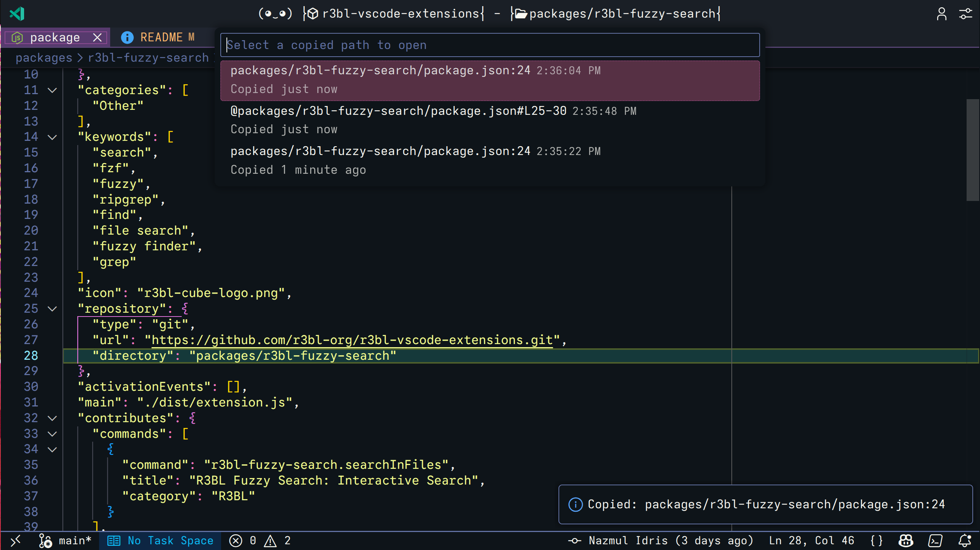
Task: Collapse the "categories" array fold arrow
Action: tap(52, 90)
